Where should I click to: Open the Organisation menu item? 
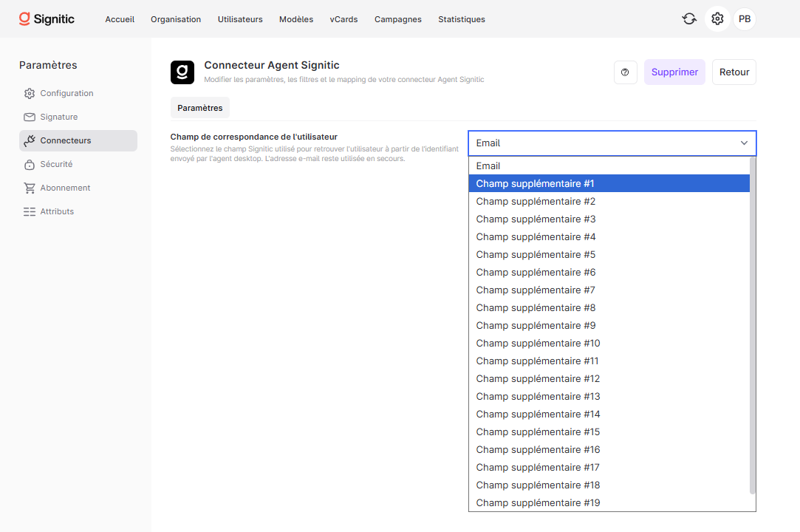coord(176,19)
